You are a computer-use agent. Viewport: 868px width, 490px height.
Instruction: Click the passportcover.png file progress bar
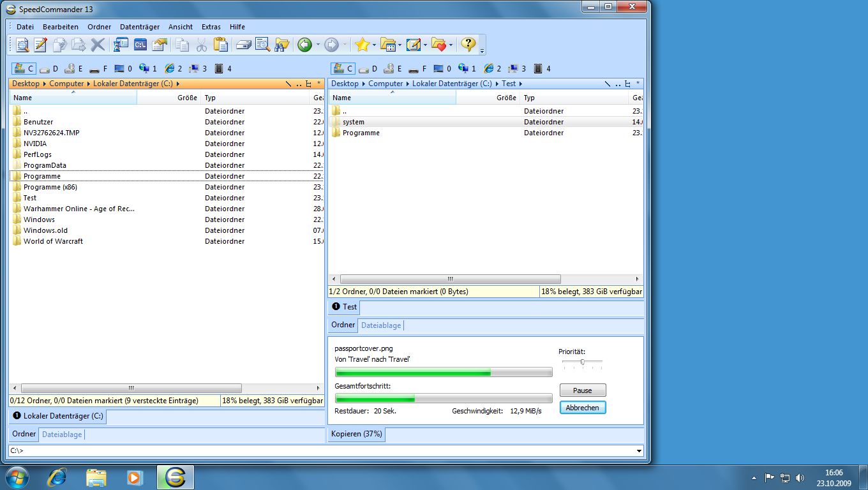pos(444,372)
